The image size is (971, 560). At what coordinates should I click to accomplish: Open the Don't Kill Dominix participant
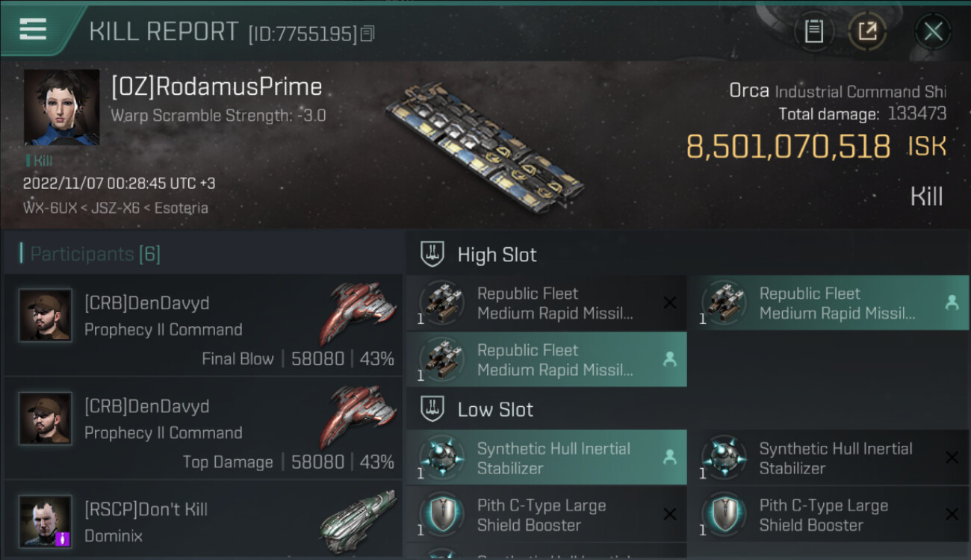pos(203,521)
